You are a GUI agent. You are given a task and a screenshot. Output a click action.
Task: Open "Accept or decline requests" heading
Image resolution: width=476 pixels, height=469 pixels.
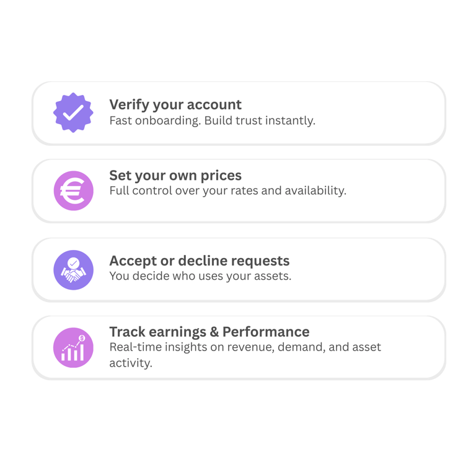click(199, 261)
